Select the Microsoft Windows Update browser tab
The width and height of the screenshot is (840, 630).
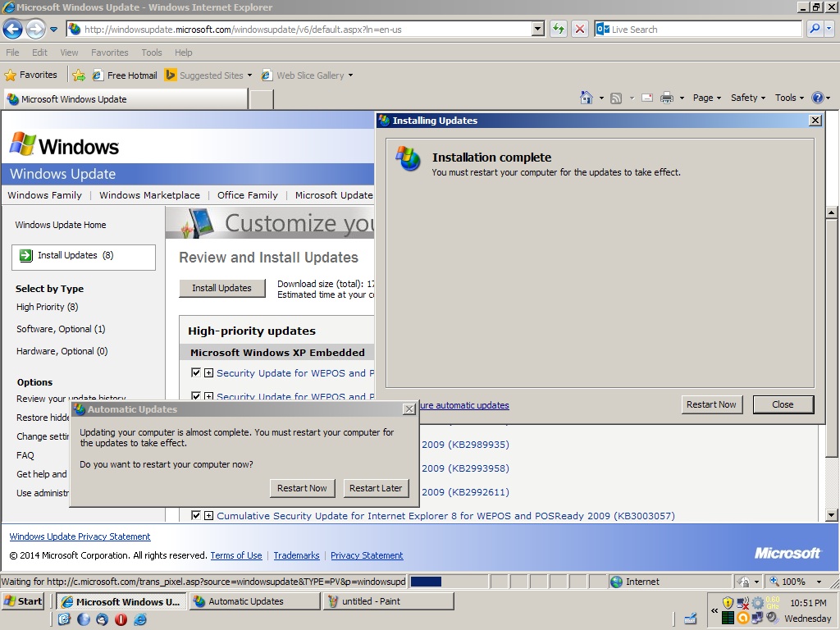[126, 99]
